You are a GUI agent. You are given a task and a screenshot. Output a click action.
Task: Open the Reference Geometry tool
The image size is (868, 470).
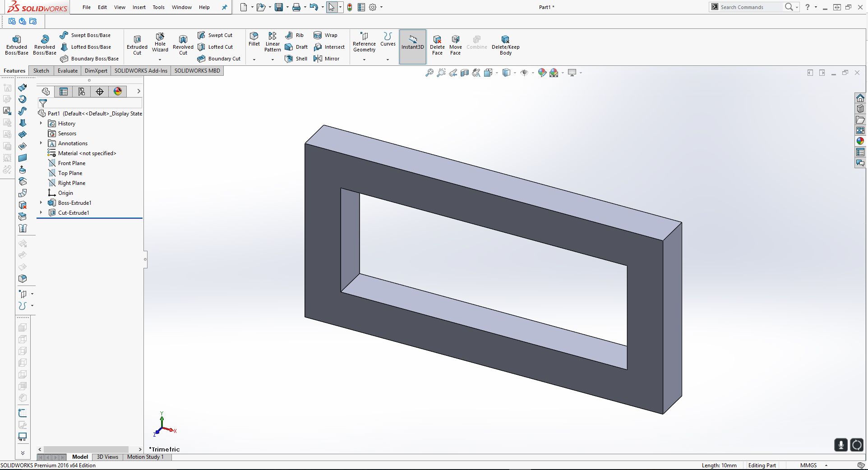click(x=364, y=42)
